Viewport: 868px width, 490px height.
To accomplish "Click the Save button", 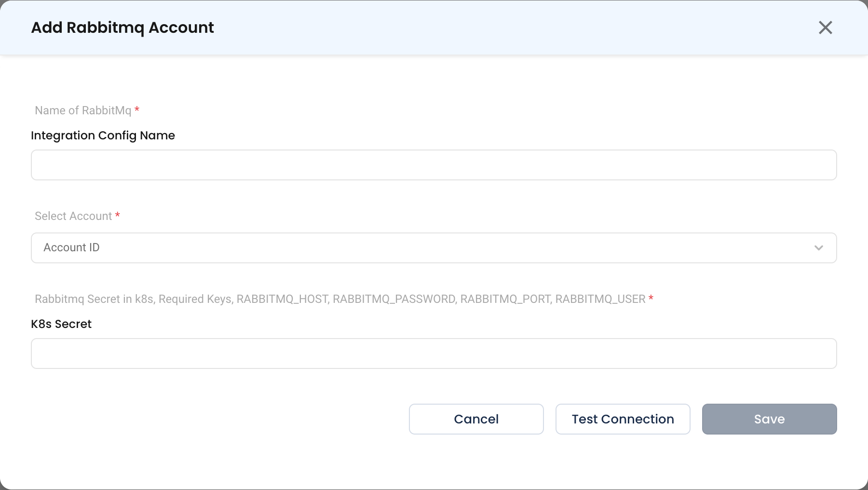I will pos(770,419).
